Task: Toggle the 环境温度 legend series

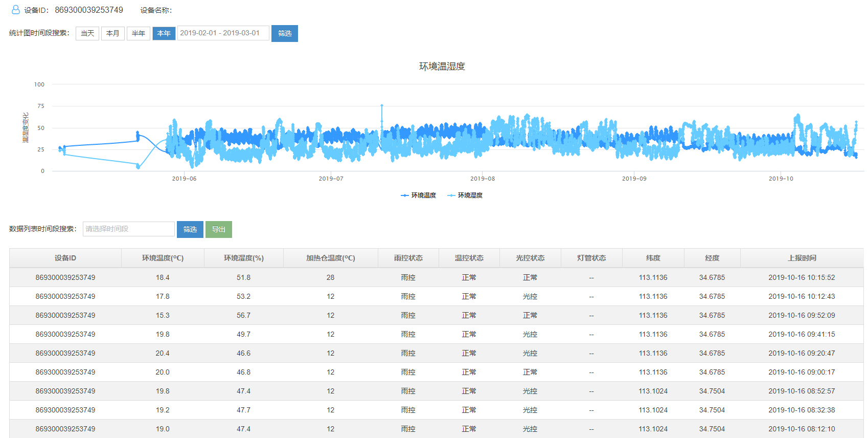Action: point(419,195)
